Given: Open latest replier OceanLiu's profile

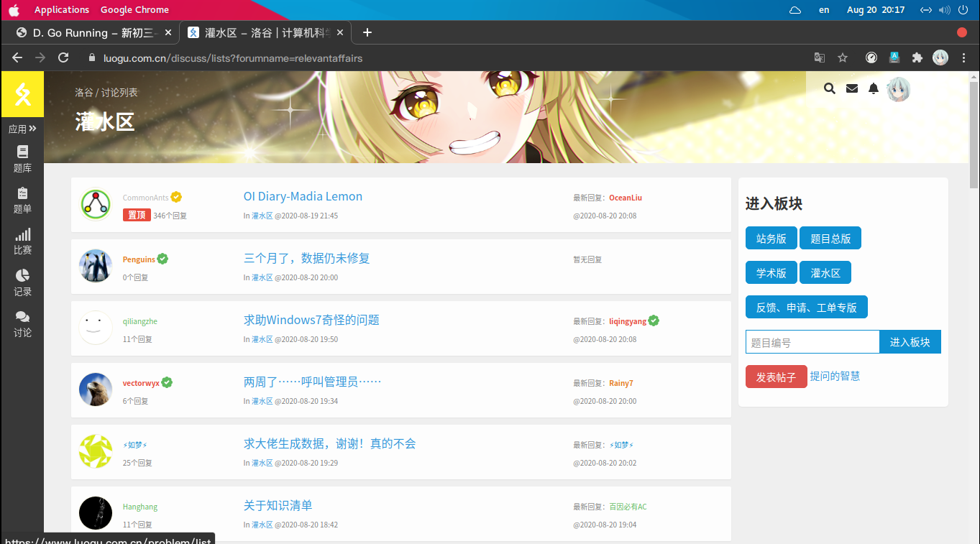Looking at the screenshot, I should coord(626,198).
